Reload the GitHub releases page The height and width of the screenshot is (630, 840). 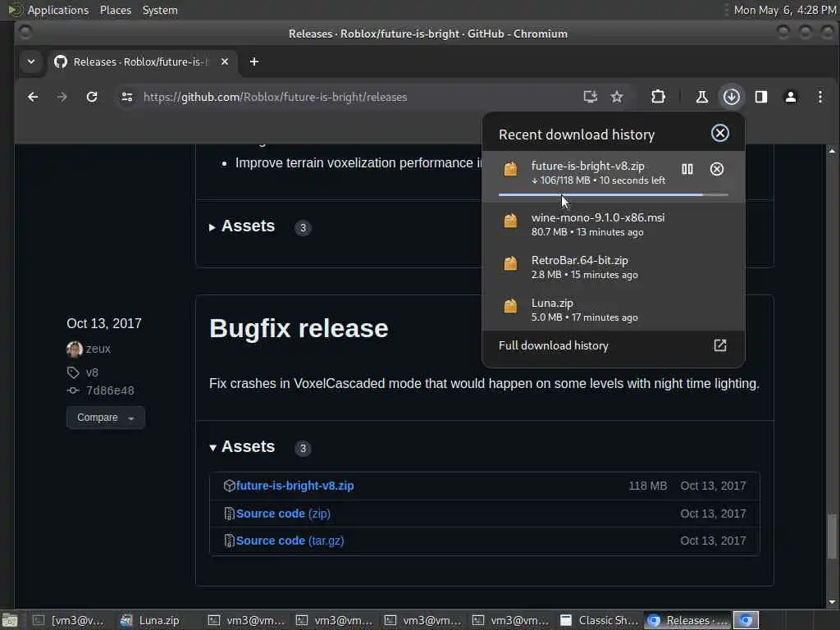click(92, 97)
